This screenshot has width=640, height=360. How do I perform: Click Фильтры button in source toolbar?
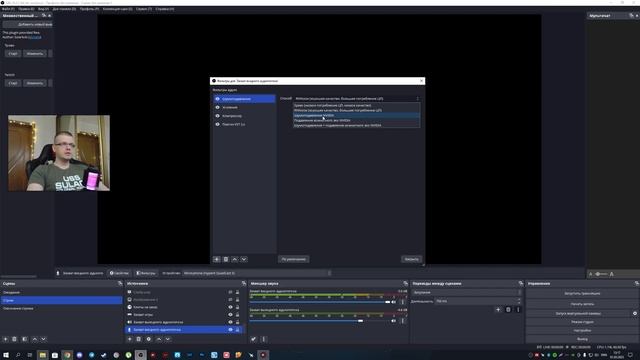click(x=146, y=273)
